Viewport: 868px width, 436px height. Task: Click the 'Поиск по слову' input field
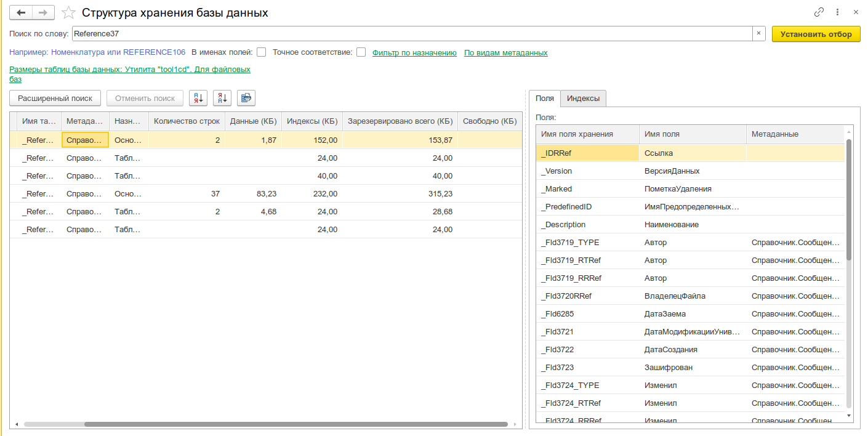[412, 34]
